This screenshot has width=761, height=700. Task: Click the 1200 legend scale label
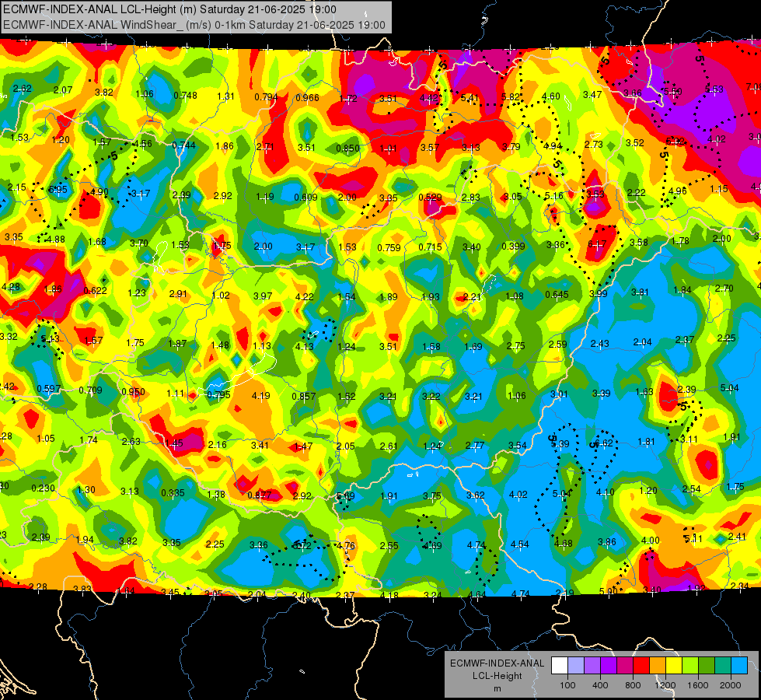point(665,685)
